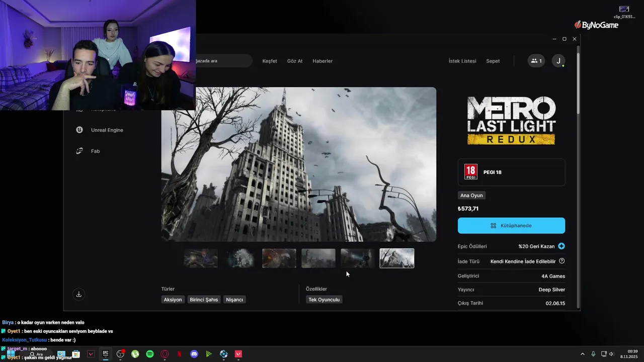This screenshot has width=644, height=362.
Task: Click the Kütüphanede library button
Action: 511,226
